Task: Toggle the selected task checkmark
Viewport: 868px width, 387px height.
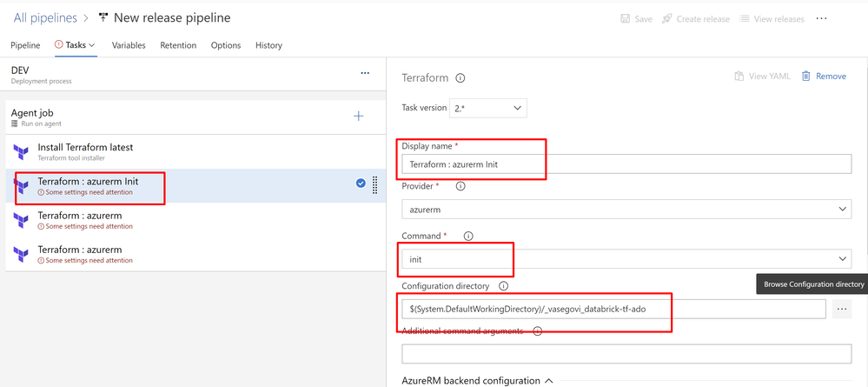Action: [361, 183]
